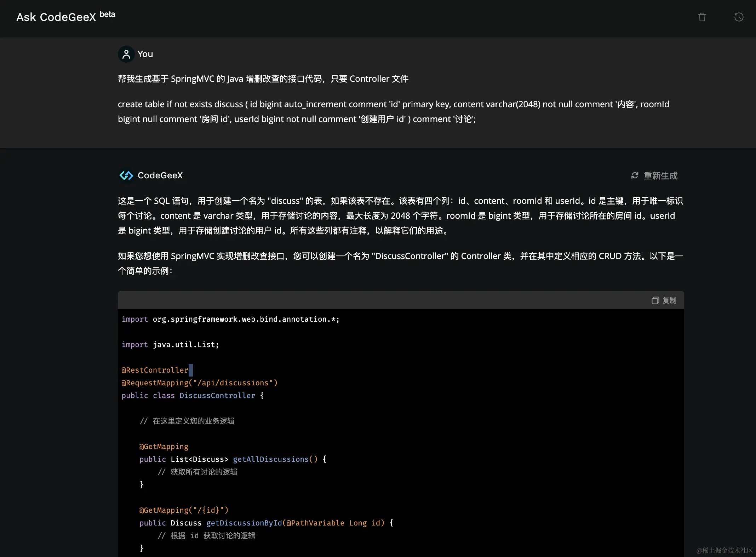Screen dimensions: 756x557
Task: Click the paragraph starting 这是一个 SQL 语句
Action: [x=401, y=216]
